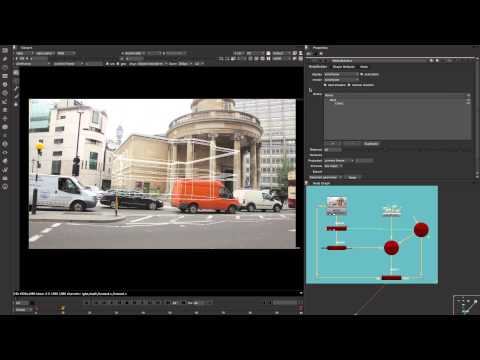Click the Properties panel header tab
Image resolution: width=480 pixels, height=360 pixels.
point(320,48)
